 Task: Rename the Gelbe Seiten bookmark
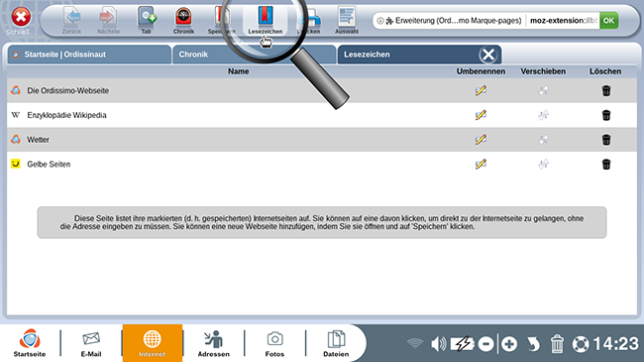coord(481,164)
